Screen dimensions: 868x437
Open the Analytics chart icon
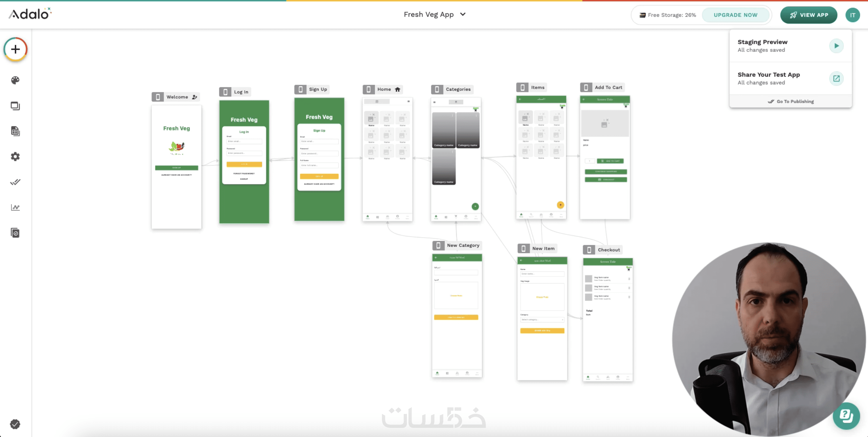click(x=15, y=207)
